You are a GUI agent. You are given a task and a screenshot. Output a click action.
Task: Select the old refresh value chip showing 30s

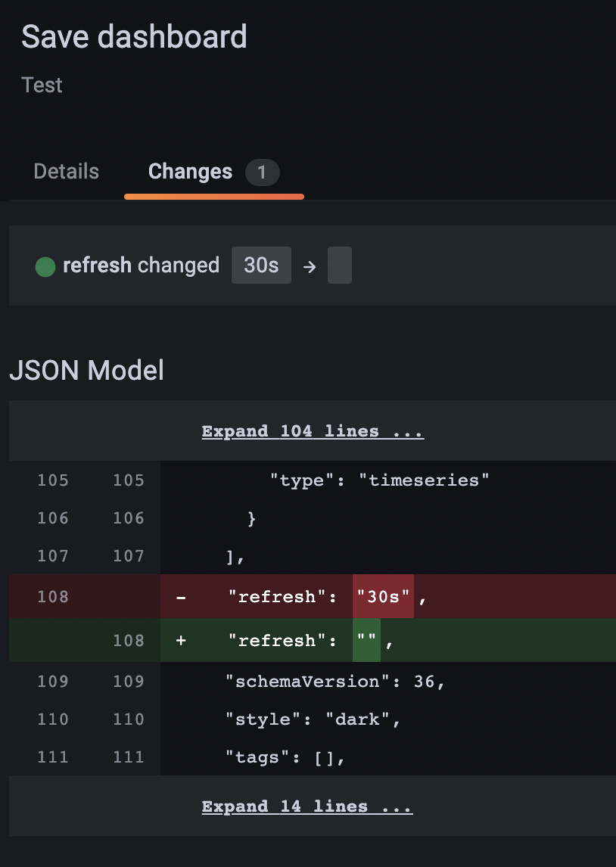click(261, 265)
